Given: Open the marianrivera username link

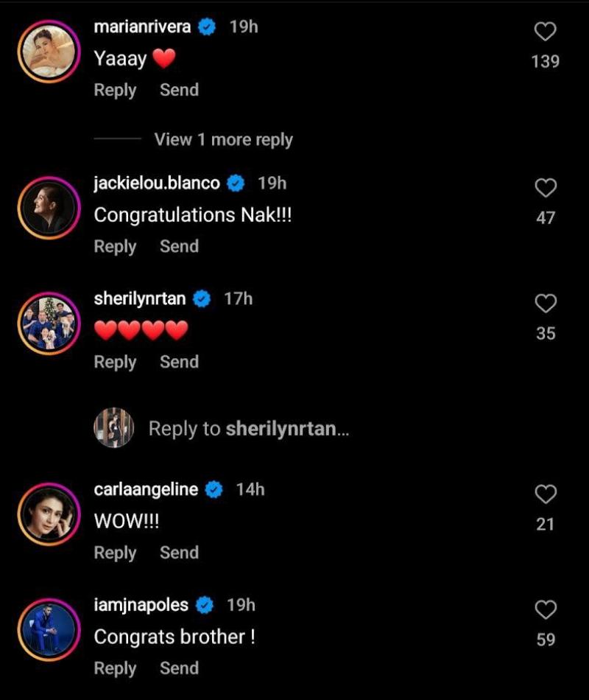Looking at the screenshot, I should tap(143, 27).
